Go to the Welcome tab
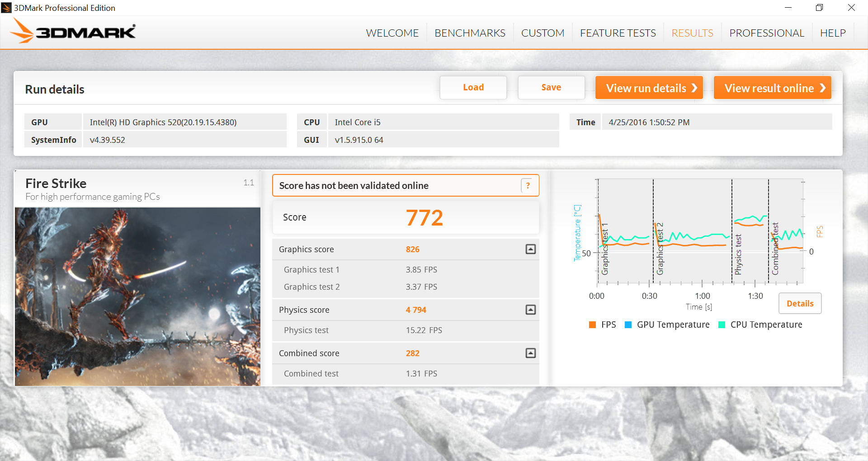868x461 pixels. tap(392, 33)
